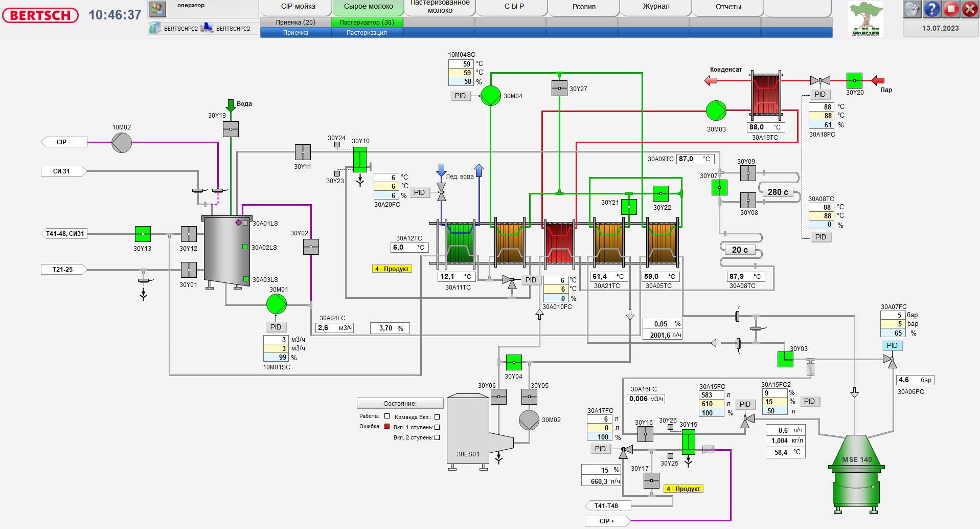This screenshot has width=980, height=529.
Task: Click valve 30Y20 on the steam line
Action: pyautogui.click(x=854, y=81)
